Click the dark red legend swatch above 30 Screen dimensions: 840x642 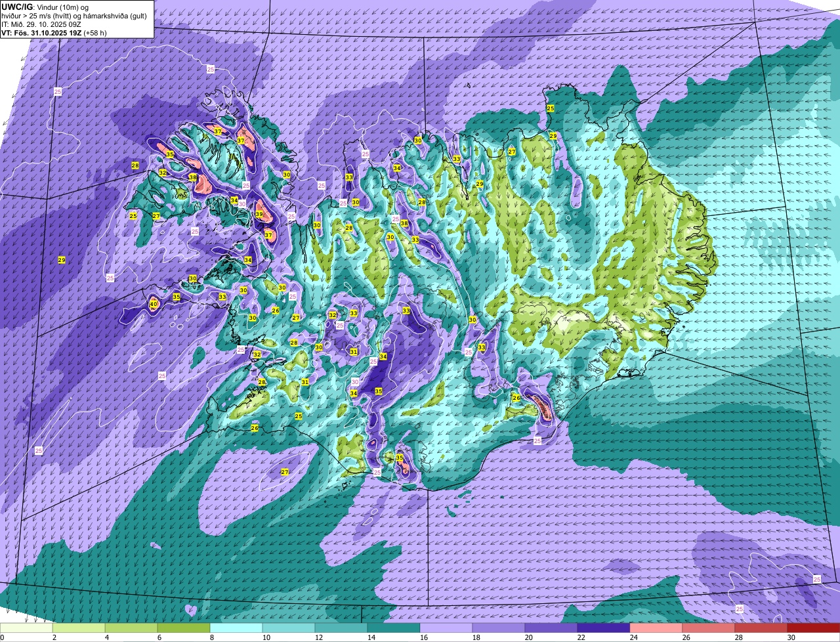(814, 628)
